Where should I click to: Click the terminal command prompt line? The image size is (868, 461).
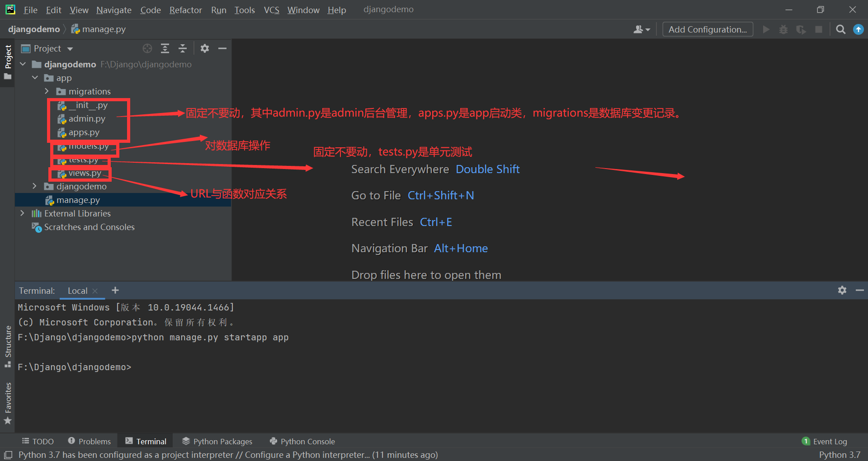coord(74,367)
